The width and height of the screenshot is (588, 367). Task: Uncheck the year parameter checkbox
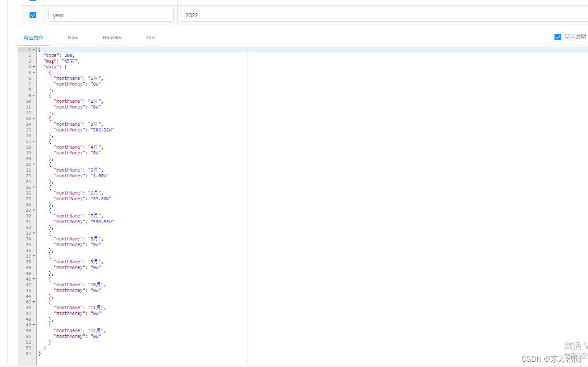pyautogui.click(x=33, y=15)
